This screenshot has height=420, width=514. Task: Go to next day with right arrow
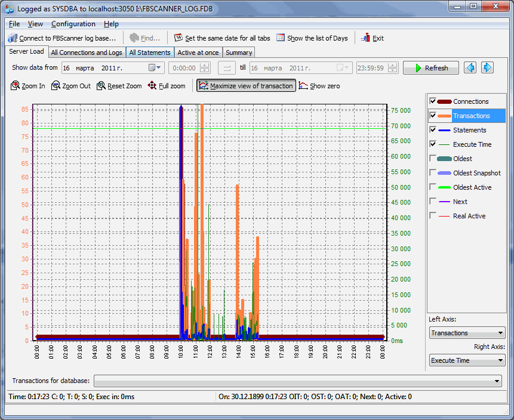tap(487, 68)
